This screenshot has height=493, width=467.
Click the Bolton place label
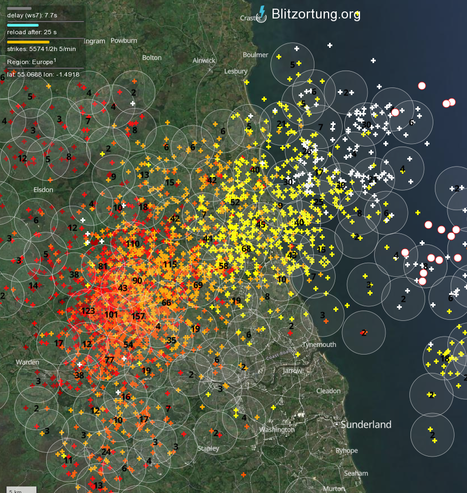click(152, 58)
